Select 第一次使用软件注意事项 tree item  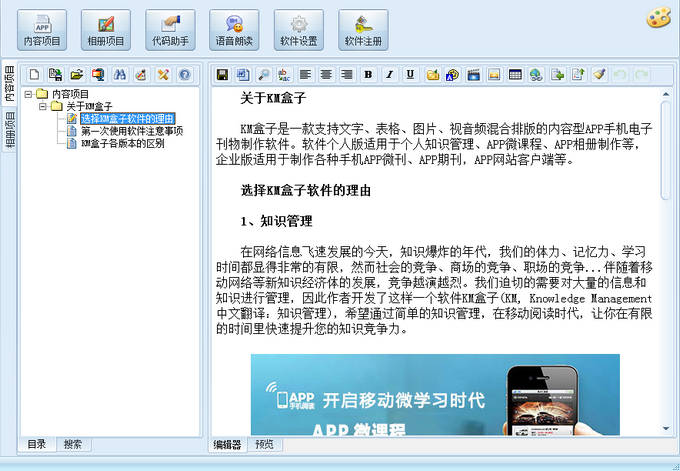131,131
